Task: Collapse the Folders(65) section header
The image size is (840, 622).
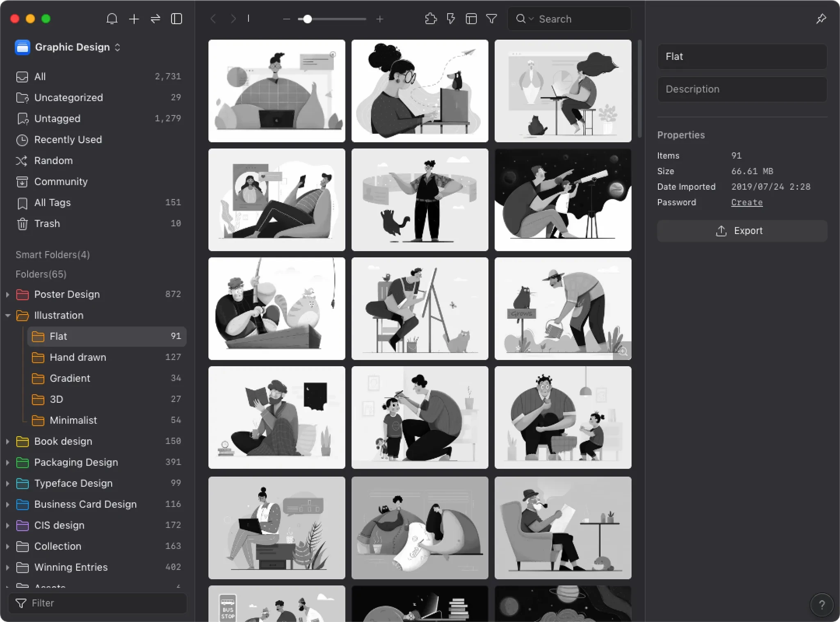Action: click(x=41, y=274)
